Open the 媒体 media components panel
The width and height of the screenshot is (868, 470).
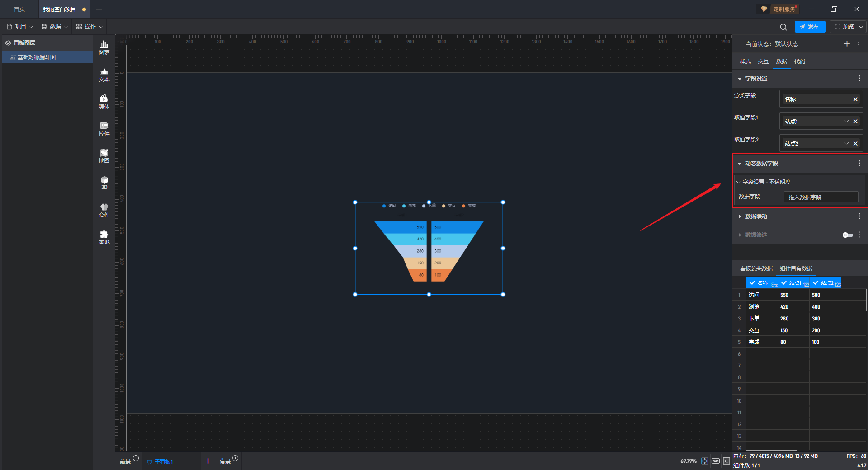[104, 102]
